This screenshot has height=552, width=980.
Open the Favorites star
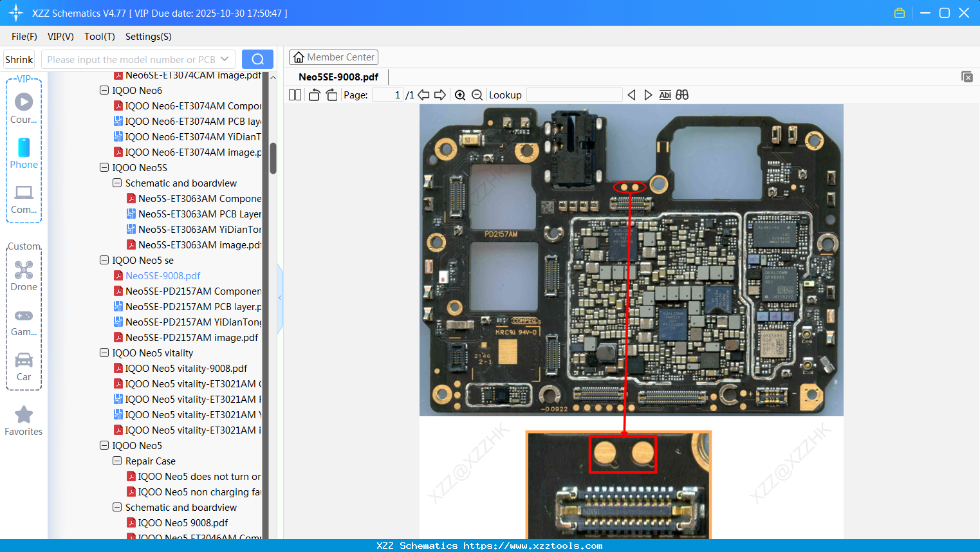pos(24,421)
